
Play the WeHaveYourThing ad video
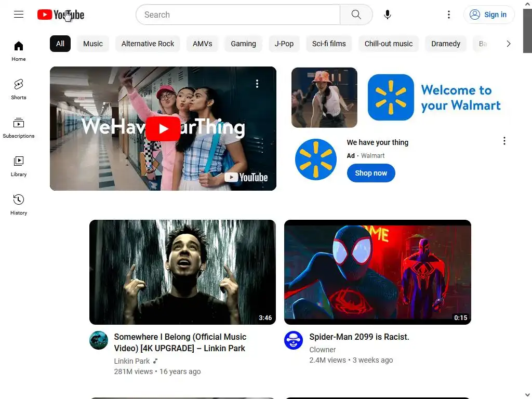click(x=163, y=129)
